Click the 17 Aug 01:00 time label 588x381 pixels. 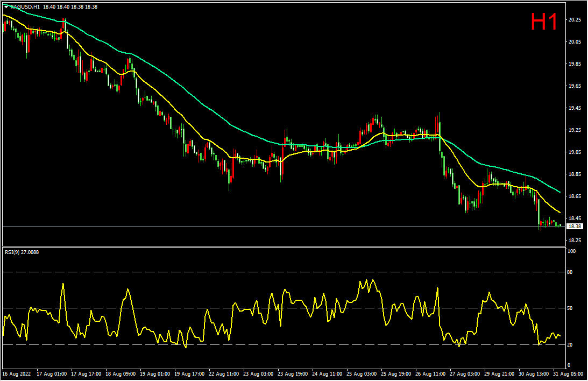(x=52, y=374)
